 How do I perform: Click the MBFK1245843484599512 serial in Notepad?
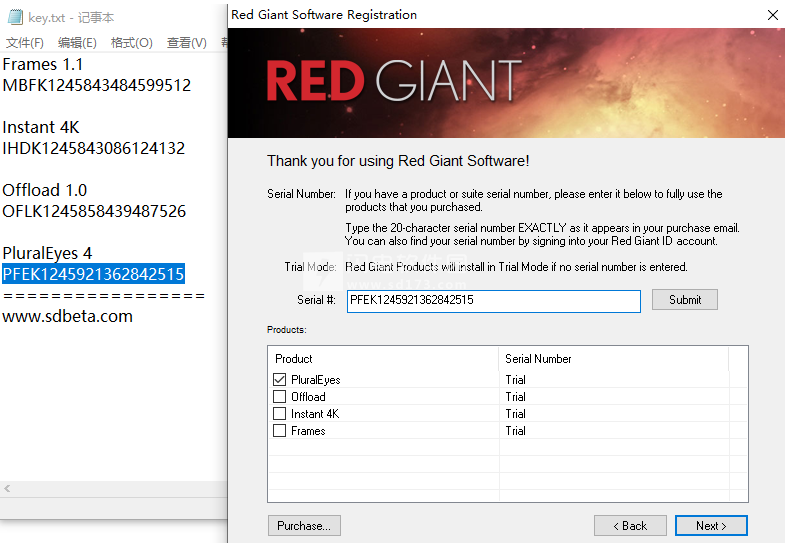[x=97, y=86]
